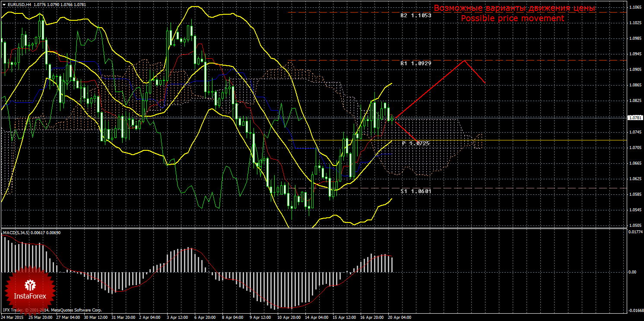Image resolution: width=644 pixels, height=321 pixels.
Task: Click the R1 1.0929 resistance label
Action: (x=416, y=63)
